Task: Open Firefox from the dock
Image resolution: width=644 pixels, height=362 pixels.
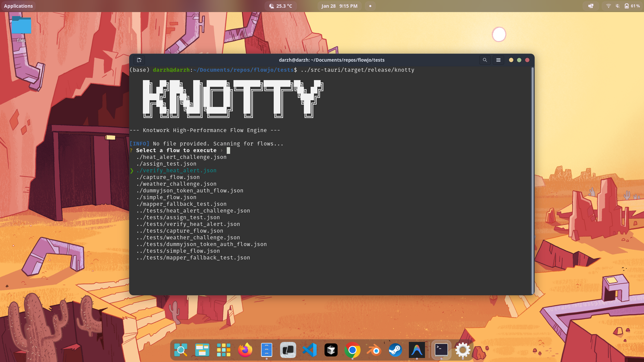Action: coord(245,350)
